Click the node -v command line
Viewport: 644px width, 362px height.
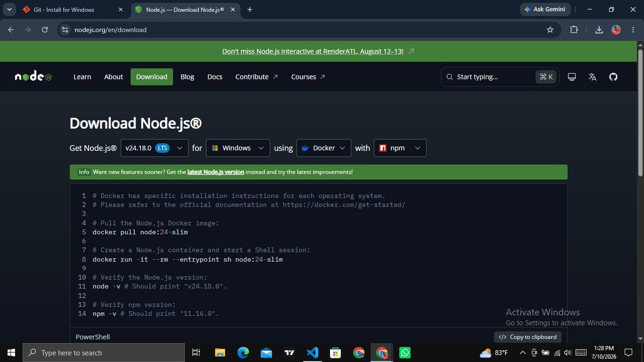pyautogui.click(x=160, y=286)
